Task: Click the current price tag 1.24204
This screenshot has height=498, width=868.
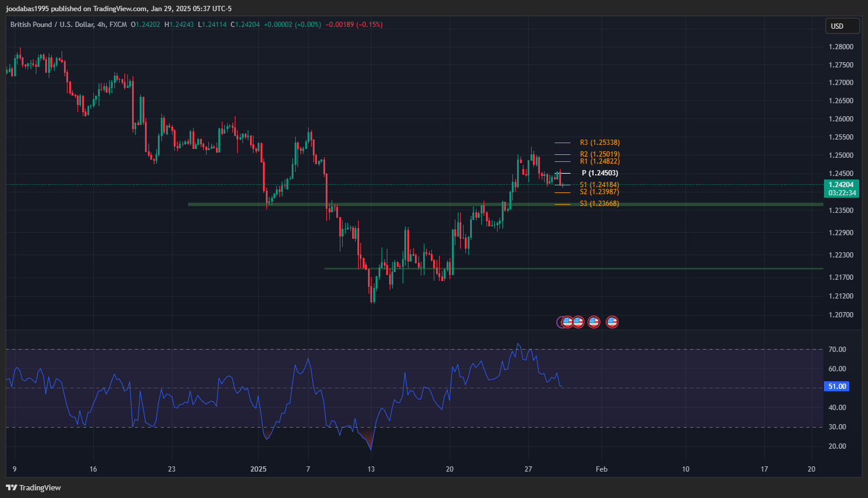Action: 841,185
